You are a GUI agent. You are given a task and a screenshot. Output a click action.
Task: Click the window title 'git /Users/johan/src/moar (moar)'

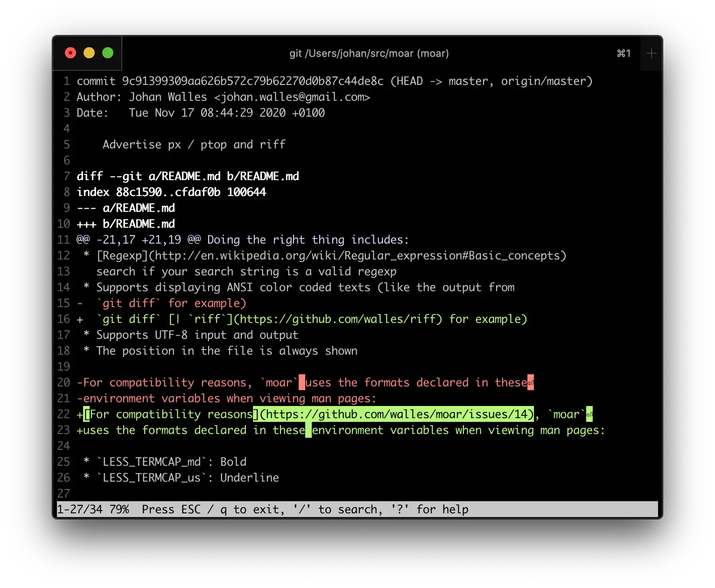pyautogui.click(x=369, y=54)
